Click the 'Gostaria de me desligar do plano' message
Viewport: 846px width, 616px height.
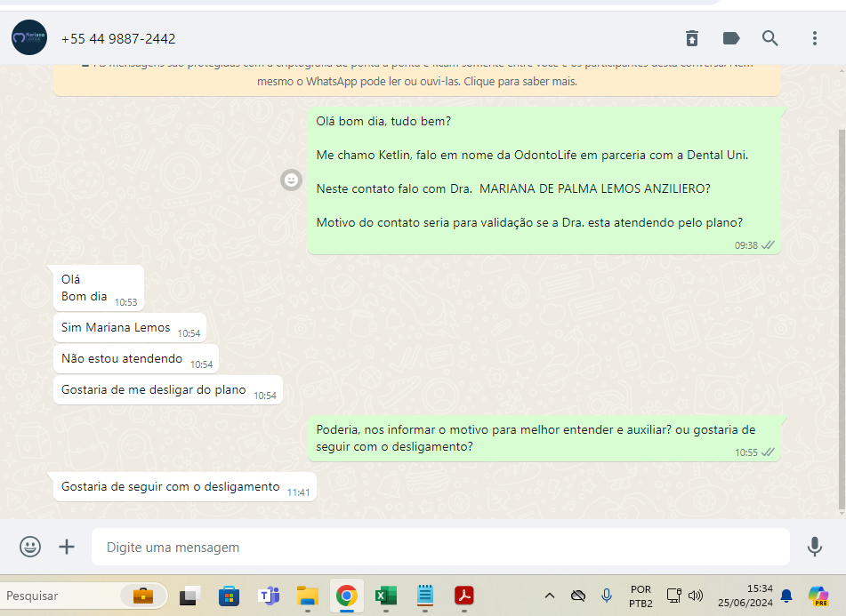[154, 389]
